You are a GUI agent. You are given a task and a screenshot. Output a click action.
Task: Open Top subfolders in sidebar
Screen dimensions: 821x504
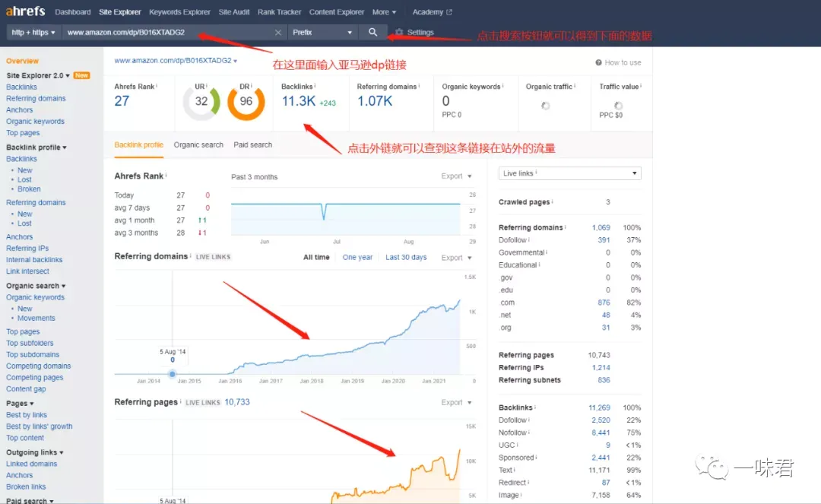coord(30,344)
